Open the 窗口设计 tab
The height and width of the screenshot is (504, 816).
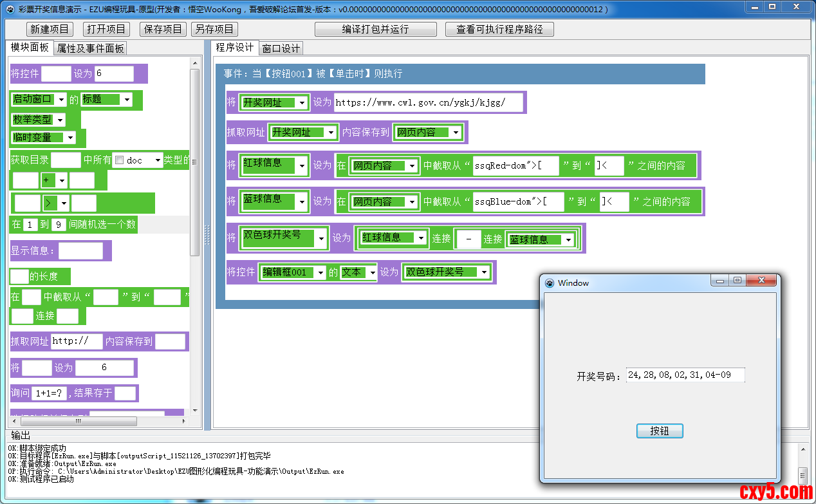tap(281, 48)
